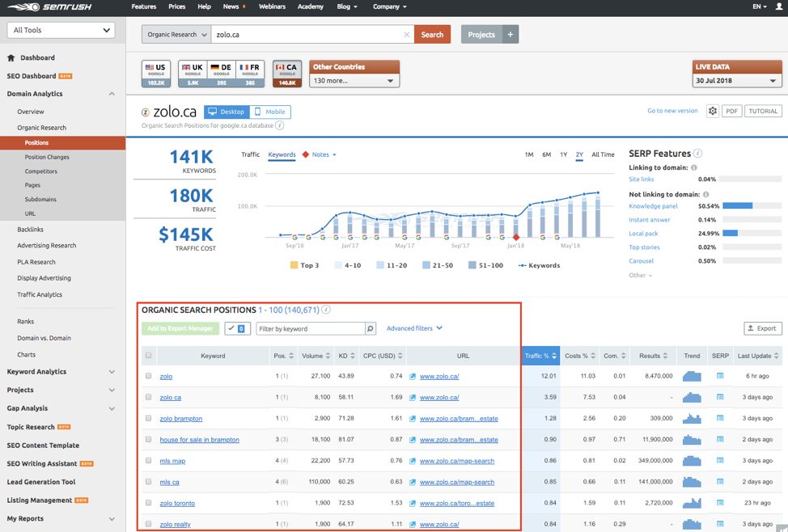Click info icon beside Organic Search Positions count
788x532 pixels.
[x=326, y=310]
